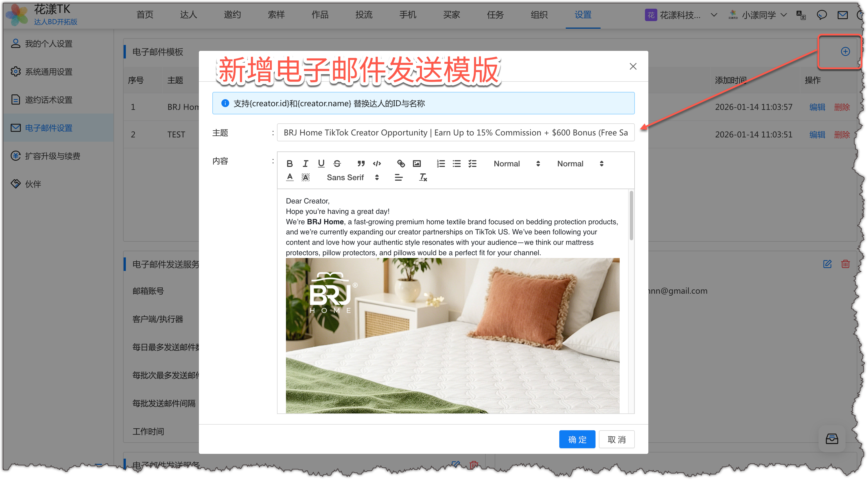868x480 pixels.
Task: Click the 取消 cancel button
Action: 616,439
